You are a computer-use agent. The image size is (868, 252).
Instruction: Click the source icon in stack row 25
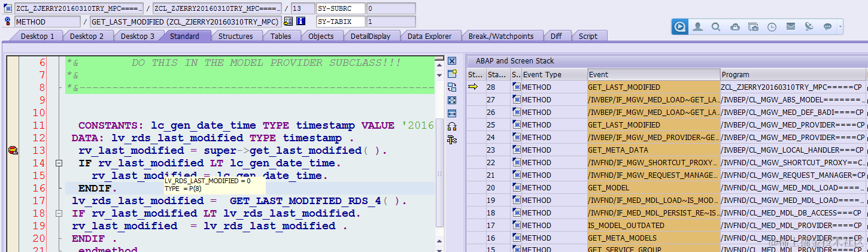(x=516, y=125)
